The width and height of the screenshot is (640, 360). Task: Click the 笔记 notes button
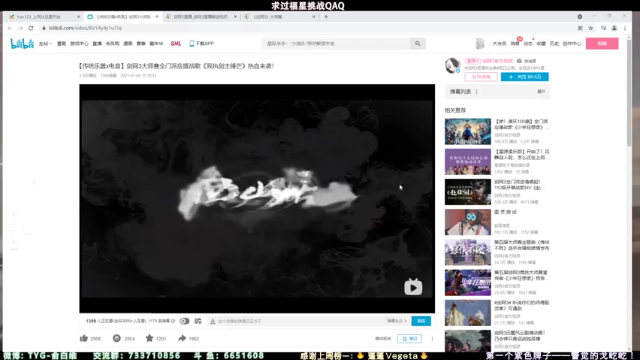[x=409, y=338]
